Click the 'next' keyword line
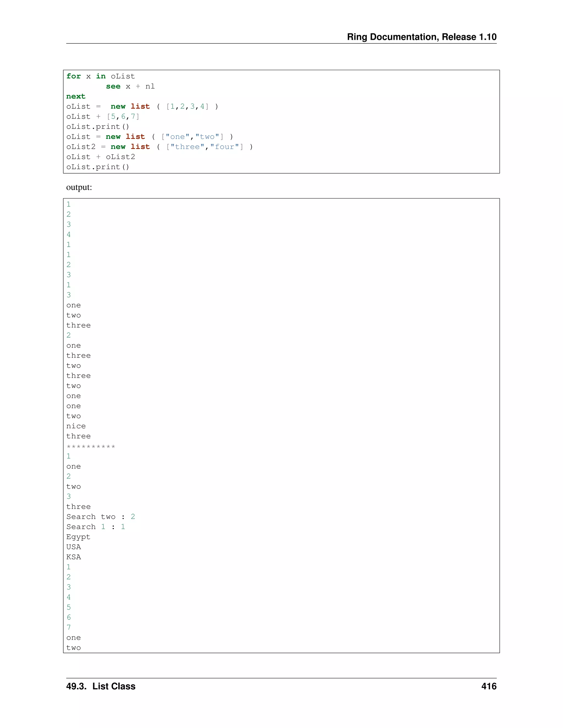563x728 pixels. click(x=76, y=96)
